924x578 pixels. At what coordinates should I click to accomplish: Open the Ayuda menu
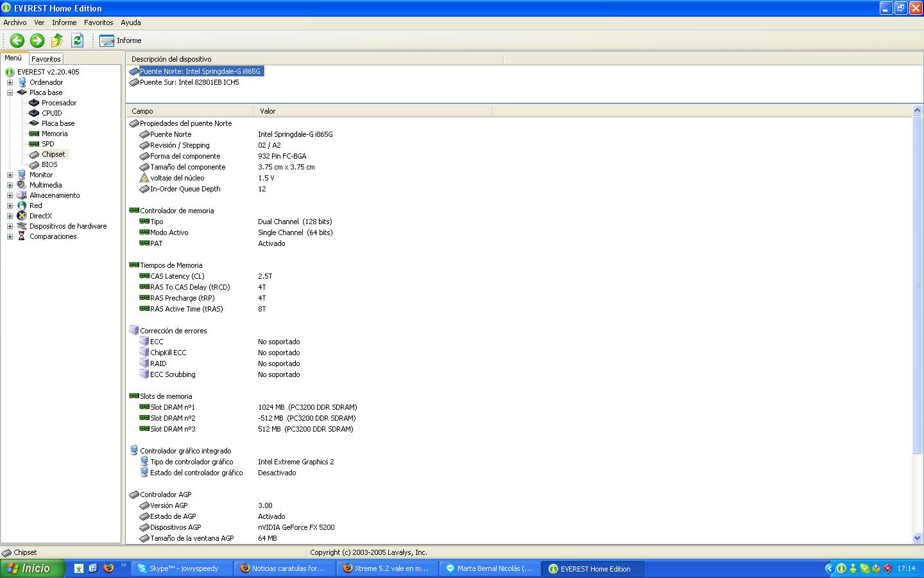point(131,22)
